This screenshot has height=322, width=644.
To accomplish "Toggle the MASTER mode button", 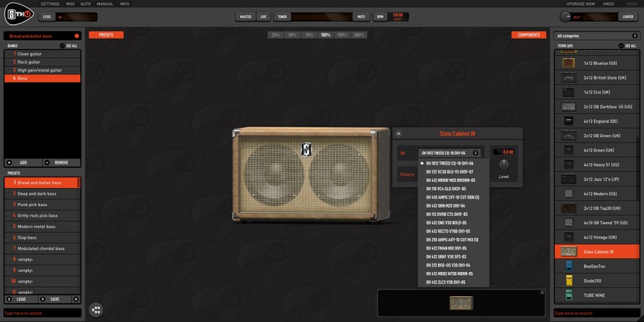I will click(245, 17).
